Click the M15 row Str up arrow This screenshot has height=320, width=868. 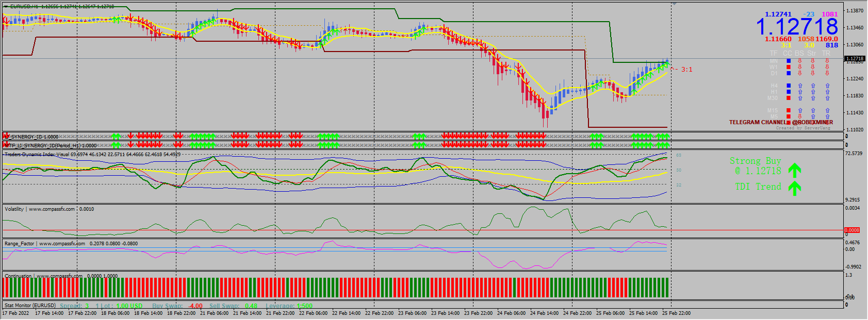[813, 110]
